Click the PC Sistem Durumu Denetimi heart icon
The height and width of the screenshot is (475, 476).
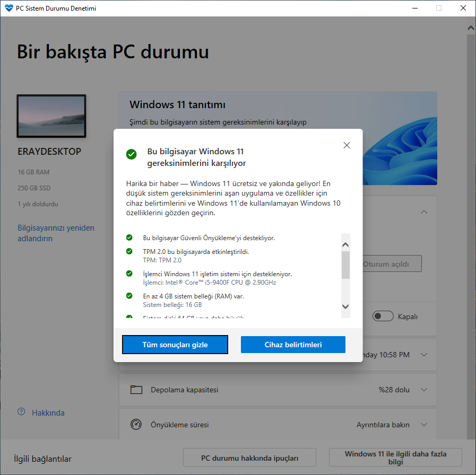pos(9,8)
